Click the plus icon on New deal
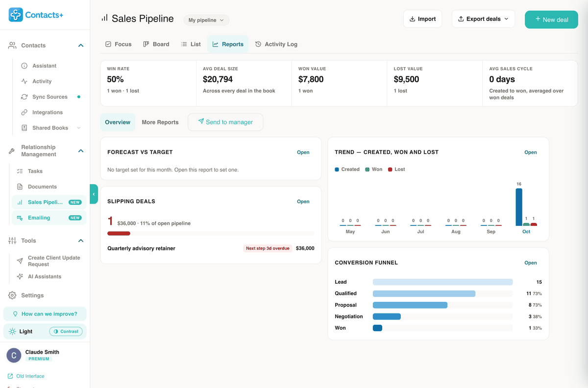Image resolution: width=588 pixels, height=388 pixels. point(538,19)
